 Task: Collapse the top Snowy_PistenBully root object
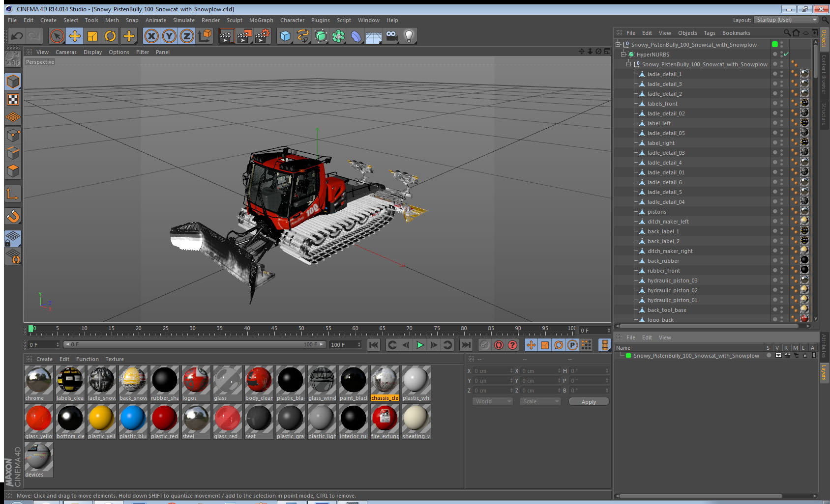click(x=618, y=44)
